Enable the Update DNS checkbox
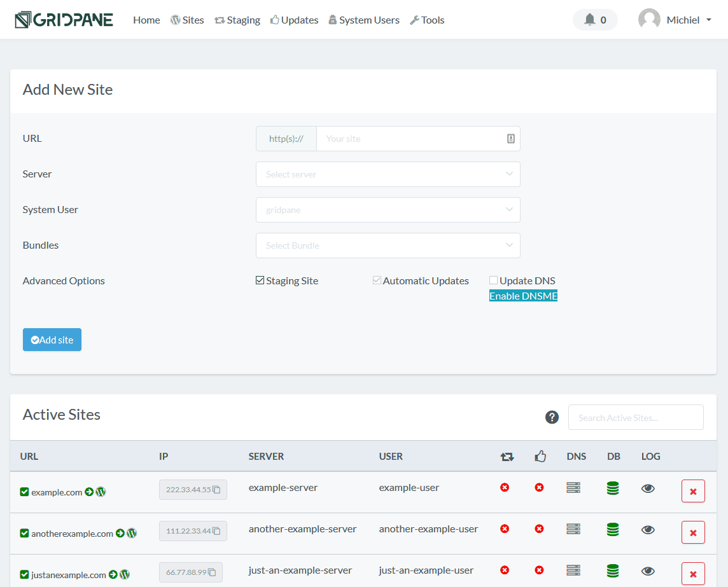Viewport: 728px width, 587px height. point(493,280)
